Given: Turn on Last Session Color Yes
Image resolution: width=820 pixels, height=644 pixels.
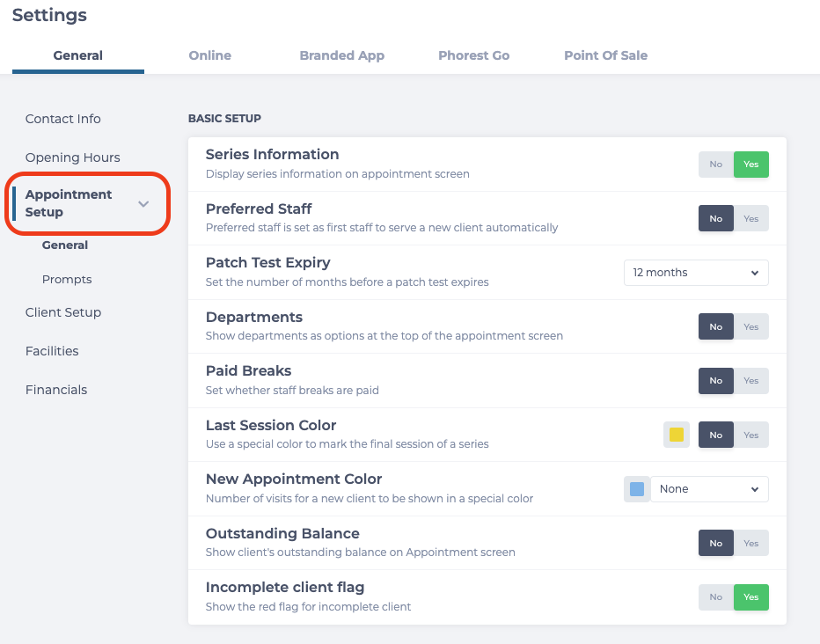Looking at the screenshot, I should coord(751,435).
